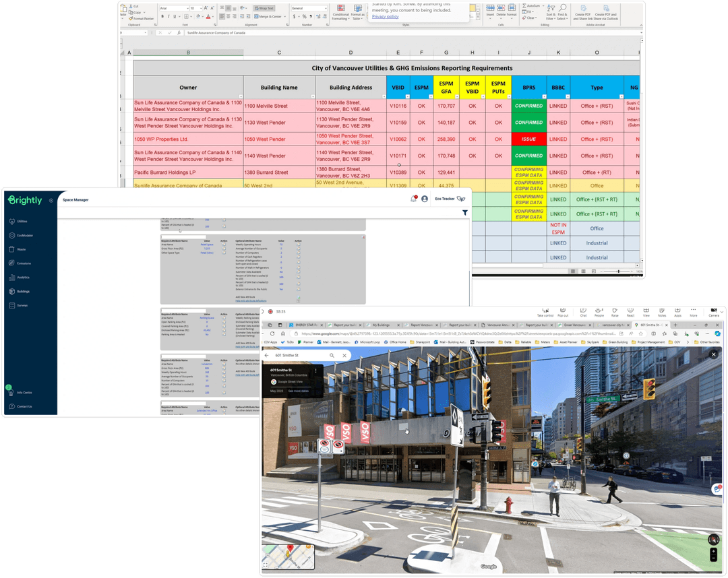728x578 pixels.
Task: Open Apps in the meeting toolbar
Action: 677,312
